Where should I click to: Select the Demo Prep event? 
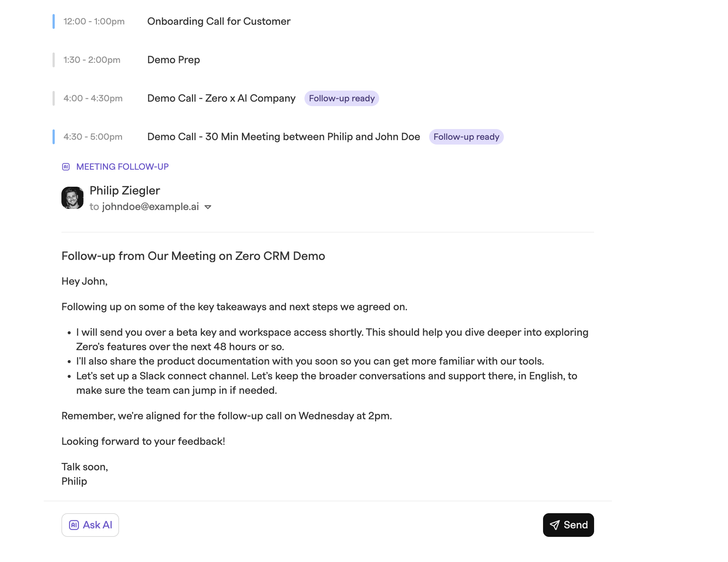tap(173, 60)
